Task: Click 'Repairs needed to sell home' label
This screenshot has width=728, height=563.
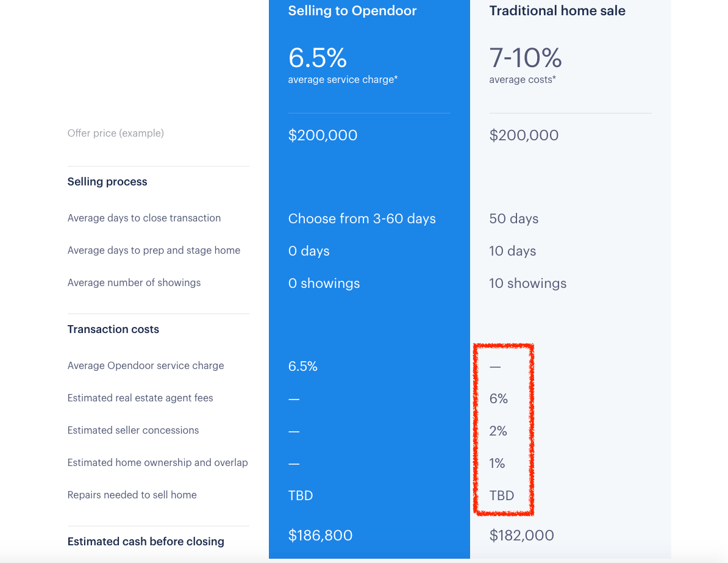Action: tap(132, 495)
